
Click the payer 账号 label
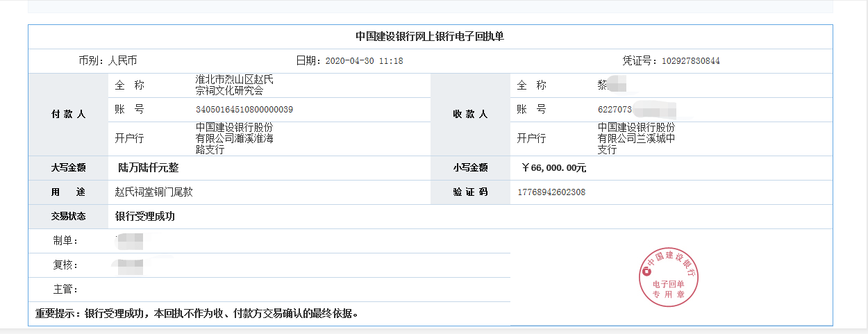129,110
